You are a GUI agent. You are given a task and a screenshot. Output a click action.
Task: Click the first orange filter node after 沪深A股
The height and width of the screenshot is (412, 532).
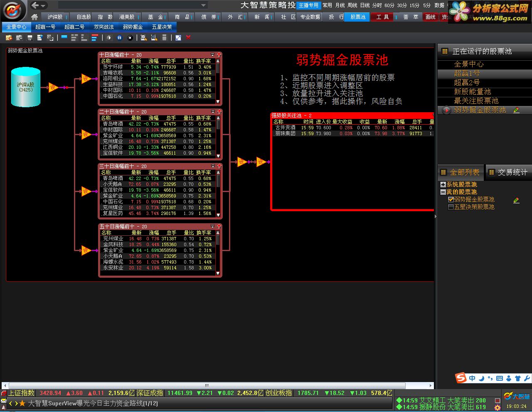tap(53, 87)
